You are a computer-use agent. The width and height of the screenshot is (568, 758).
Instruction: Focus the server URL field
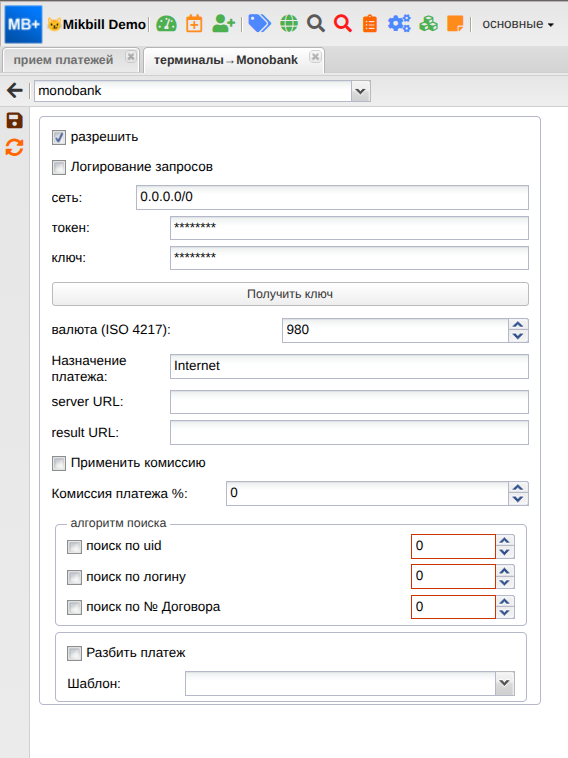(349, 402)
